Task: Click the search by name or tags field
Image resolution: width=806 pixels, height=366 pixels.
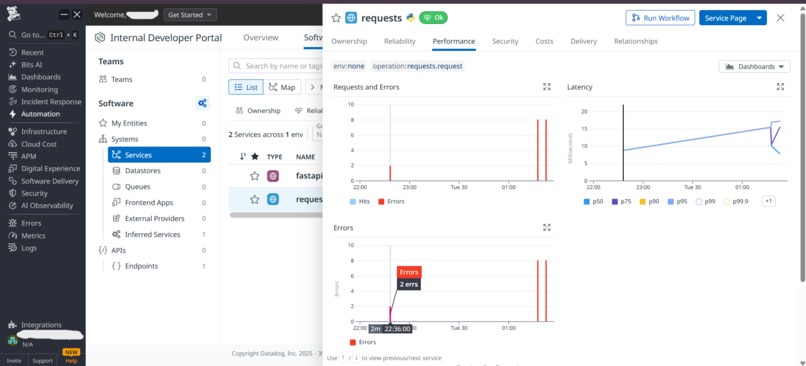Action: (x=276, y=66)
